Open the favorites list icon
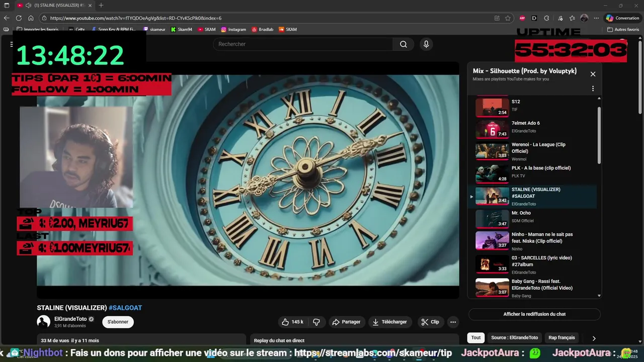The width and height of the screenshot is (644, 362). [x=572, y=18]
